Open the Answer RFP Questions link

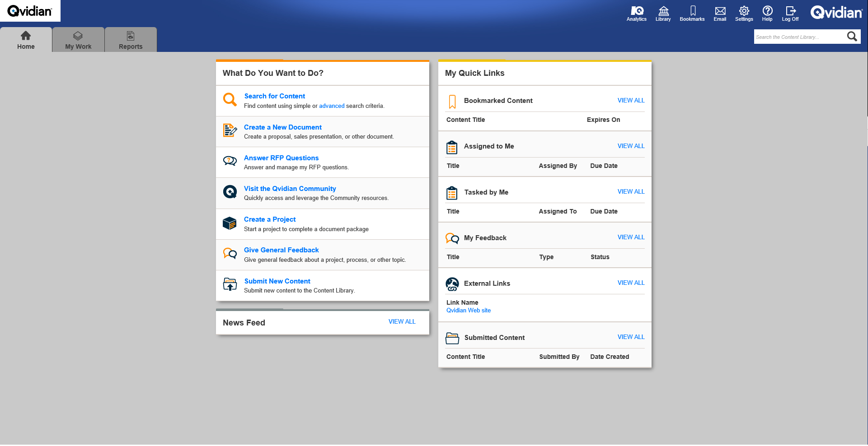(281, 158)
